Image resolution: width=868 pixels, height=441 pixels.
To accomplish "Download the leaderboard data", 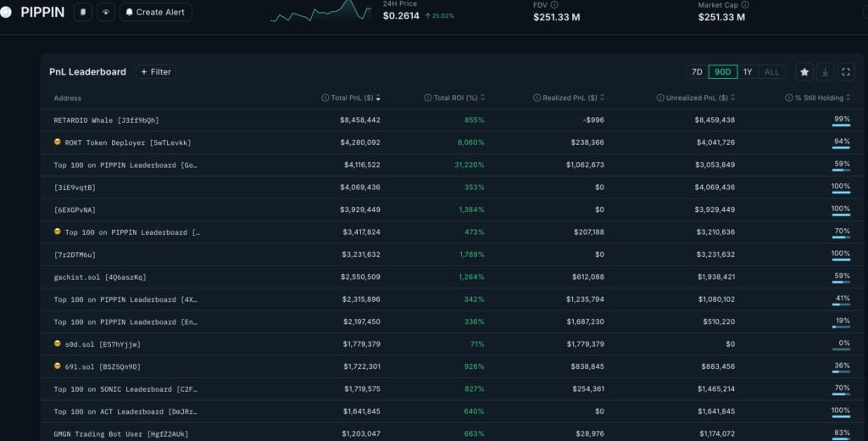I will coord(825,72).
